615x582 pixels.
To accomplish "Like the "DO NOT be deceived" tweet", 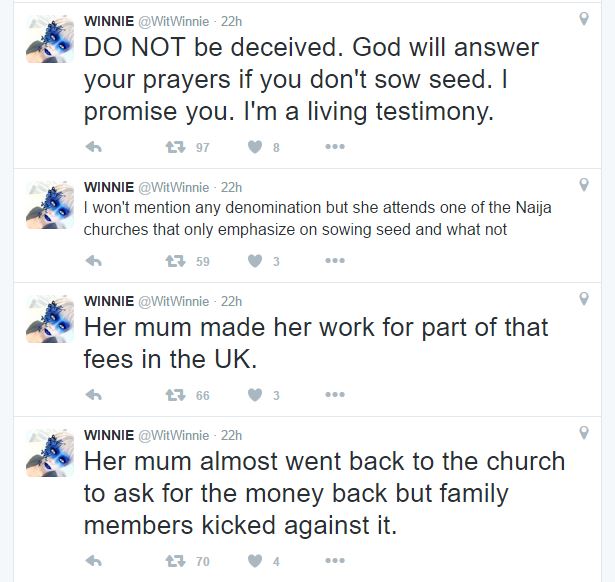I will 254,147.
